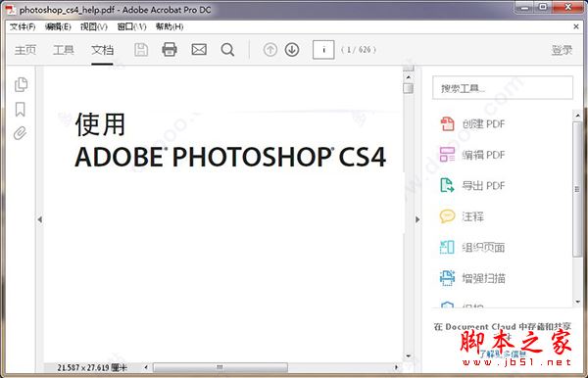Open the 编辑(E) menu
Viewport: 588px width, 378px height.
tap(58, 26)
